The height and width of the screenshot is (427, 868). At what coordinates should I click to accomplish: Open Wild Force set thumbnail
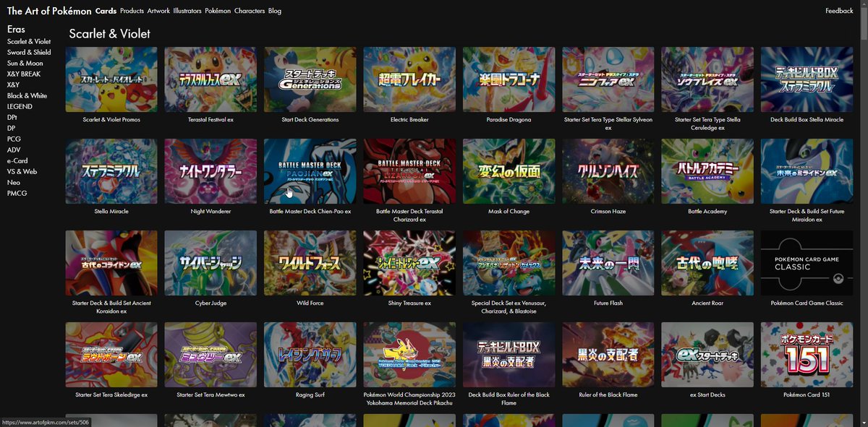[x=310, y=263]
